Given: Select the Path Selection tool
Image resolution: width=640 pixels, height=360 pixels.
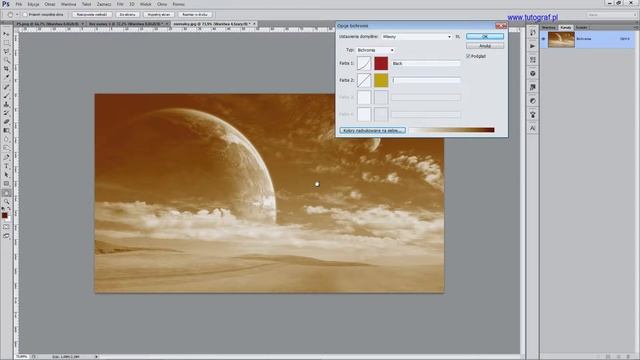Looking at the screenshot, I should [x=6, y=175].
